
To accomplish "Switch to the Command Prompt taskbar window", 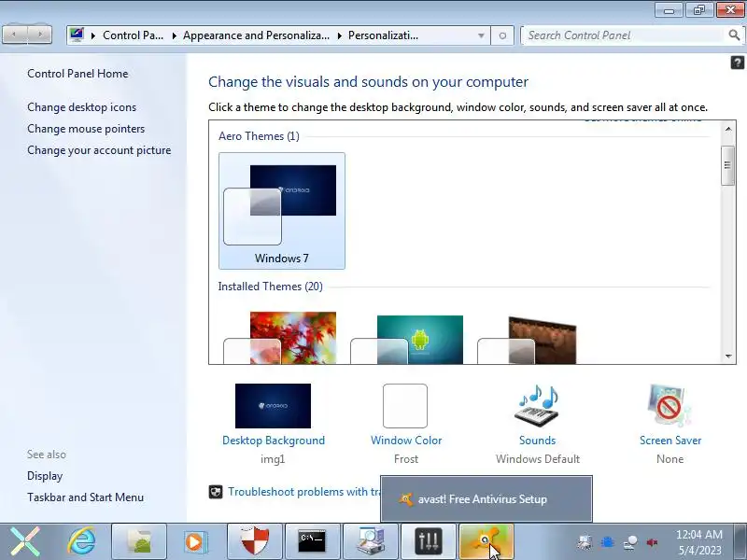I will (313, 541).
